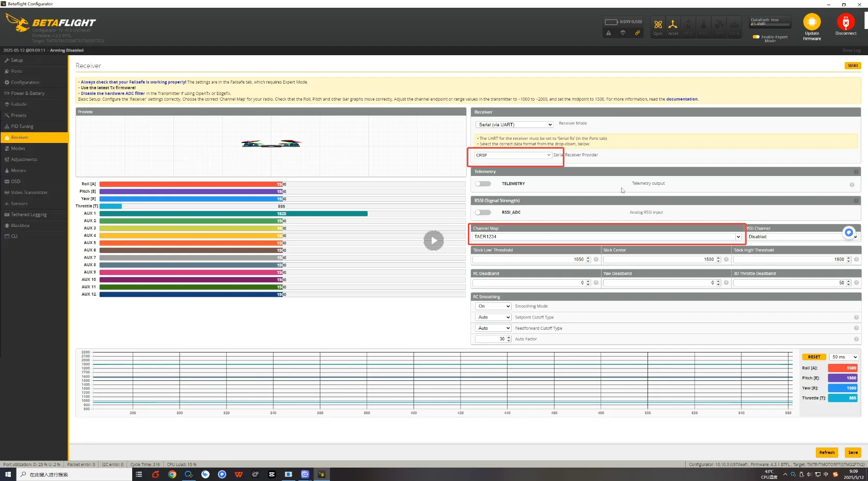The height and width of the screenshot is (481, 868).
Task: Click the Telemetry section help icon
Action: pyautogui.click(x=856, y=172)
